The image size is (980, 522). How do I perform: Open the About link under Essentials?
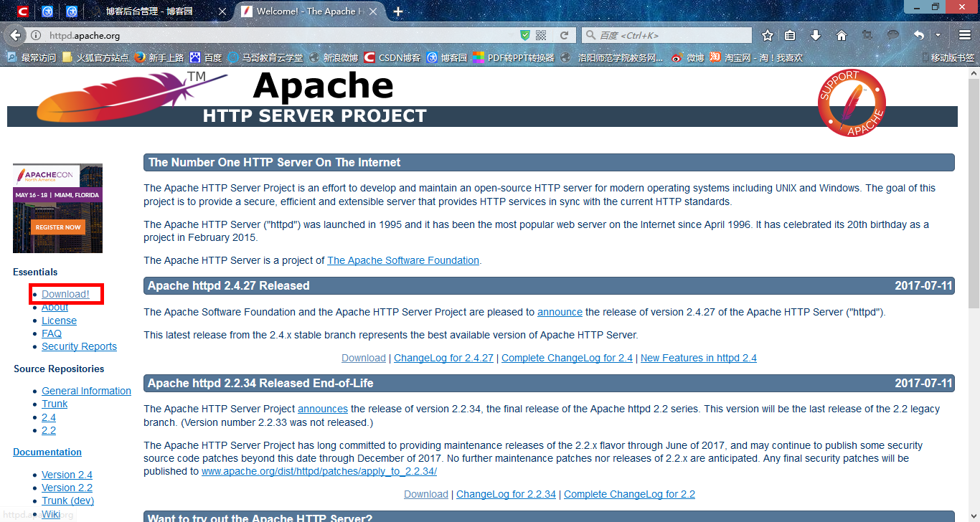coord(55,307)
